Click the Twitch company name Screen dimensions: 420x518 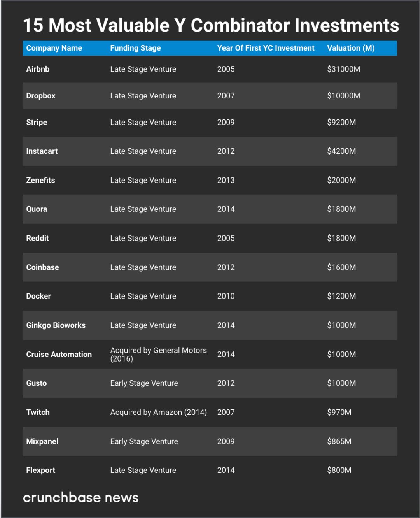(x=38, y=413)
